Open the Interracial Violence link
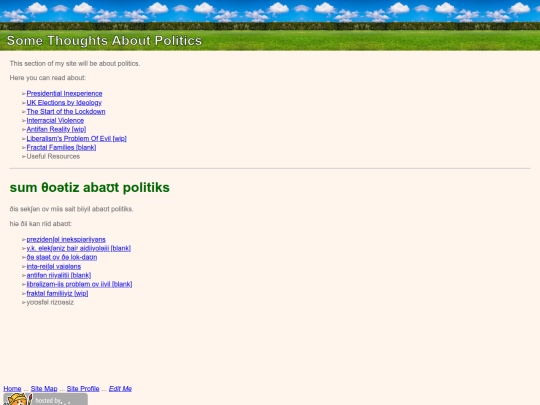 tap(55, 121)
